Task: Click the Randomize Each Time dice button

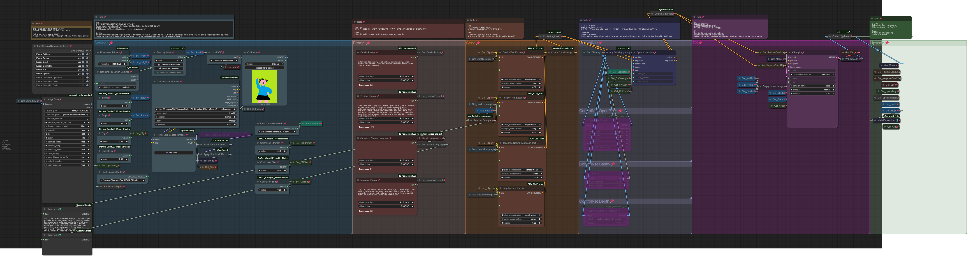Action: [x=169, y=65]
